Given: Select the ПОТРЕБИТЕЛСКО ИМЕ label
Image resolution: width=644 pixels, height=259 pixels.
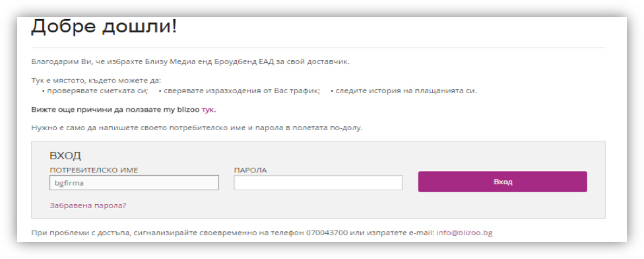Looking at the screenshot, I should [x=94, y=170].
